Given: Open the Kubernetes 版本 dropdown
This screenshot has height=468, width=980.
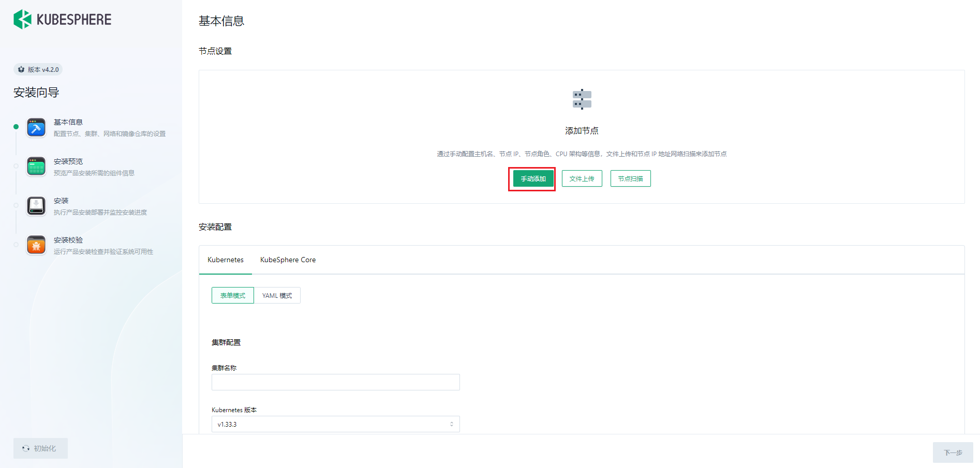Looking at the screenshot, I should 335,424.
